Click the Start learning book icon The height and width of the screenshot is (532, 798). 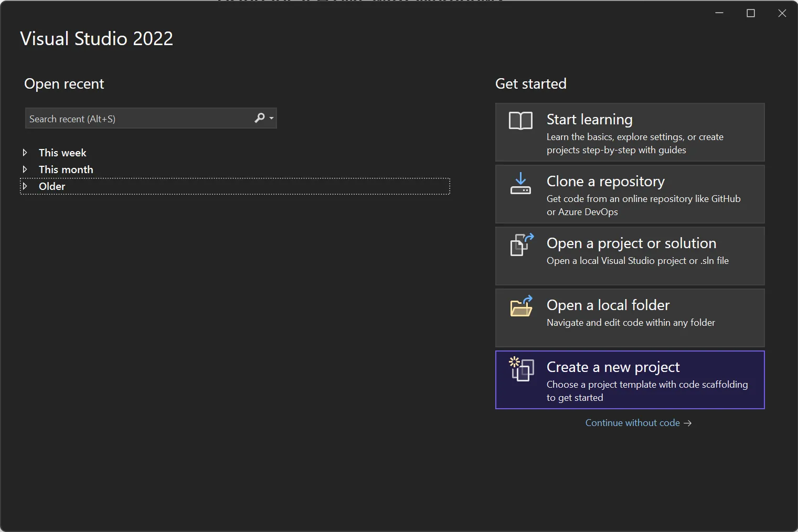(520, 121)
